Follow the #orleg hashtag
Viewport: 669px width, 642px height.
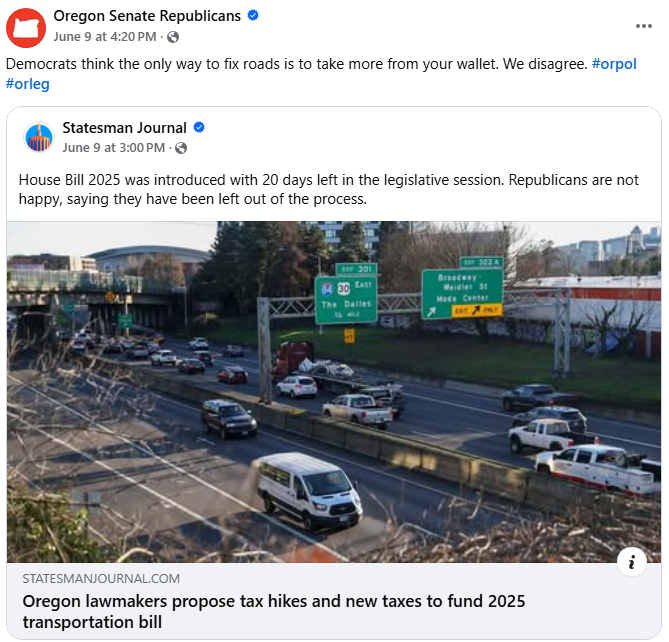click(x=28, y=84)
